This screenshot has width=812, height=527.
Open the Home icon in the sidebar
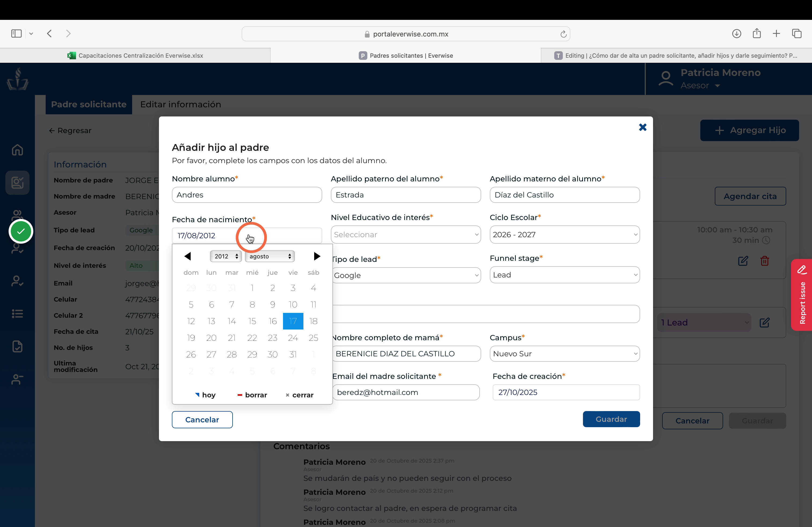click(x=17, y=150)
